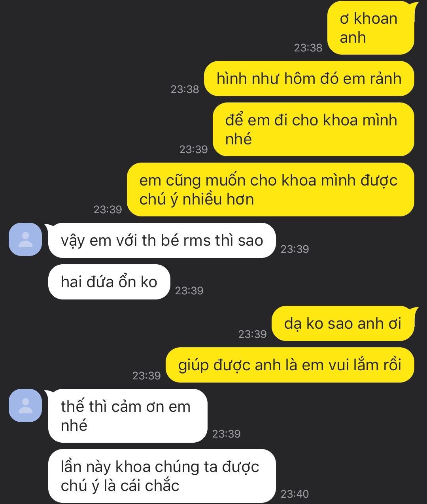Click the 23:40 timestamp at the last message
Viewport: 427px width, 504px height.
pos(295,494)
